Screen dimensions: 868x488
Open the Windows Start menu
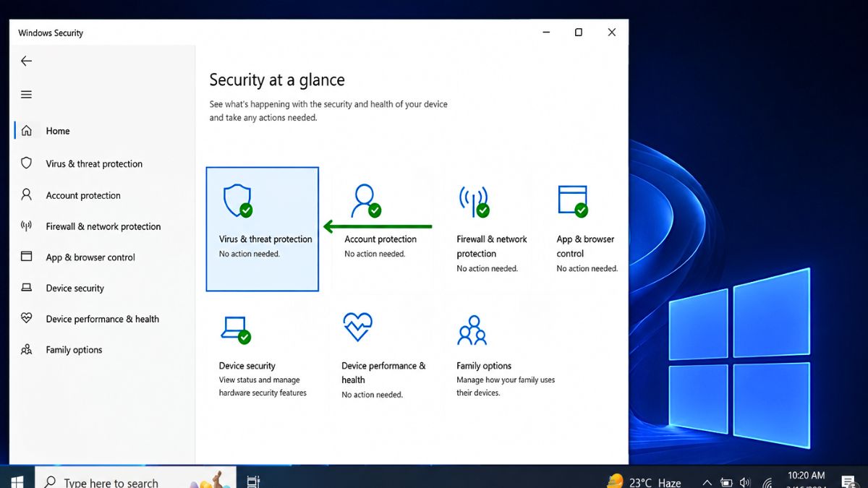tap(16, 481)
